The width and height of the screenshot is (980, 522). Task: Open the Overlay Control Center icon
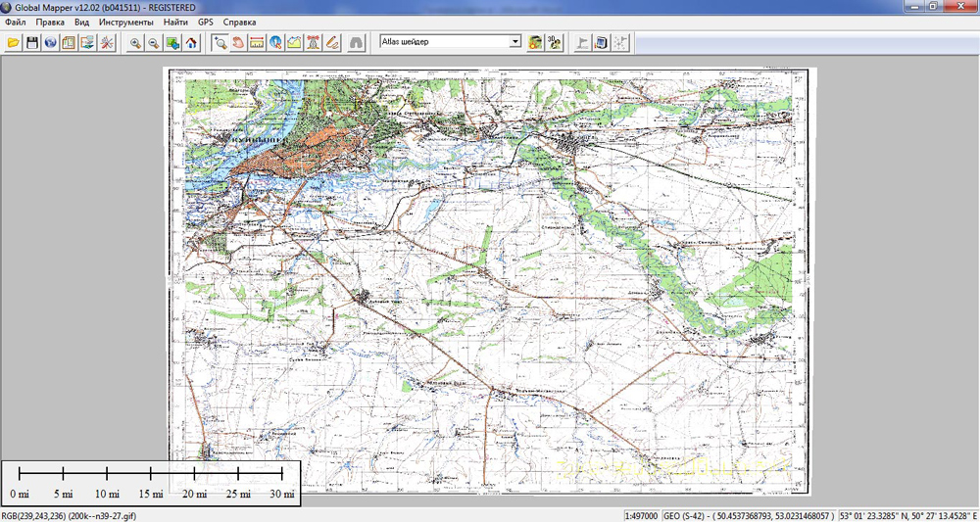tap(69, 42)
